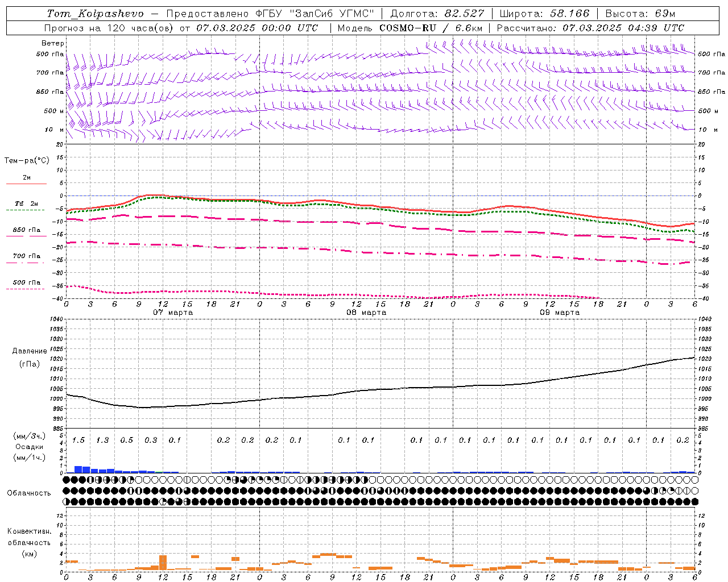Click the precipitation value 1.3
This screenshot has height=582, width=728.
coord(102,440)
